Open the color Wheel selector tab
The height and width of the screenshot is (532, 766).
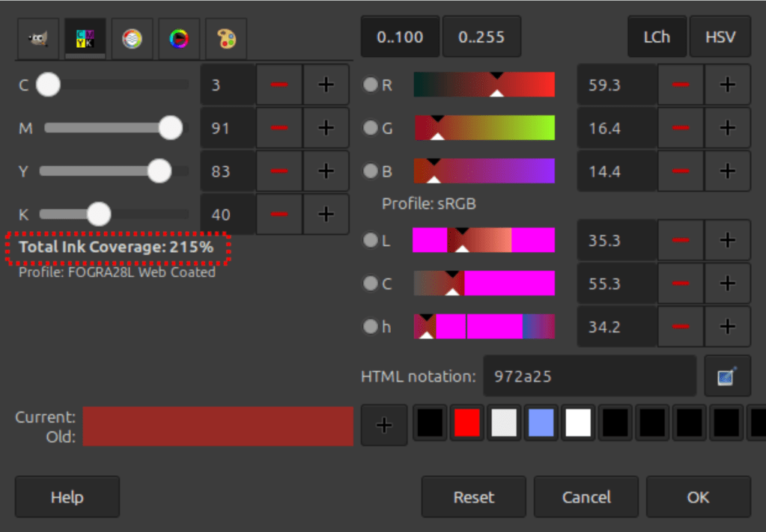(179, 39)
